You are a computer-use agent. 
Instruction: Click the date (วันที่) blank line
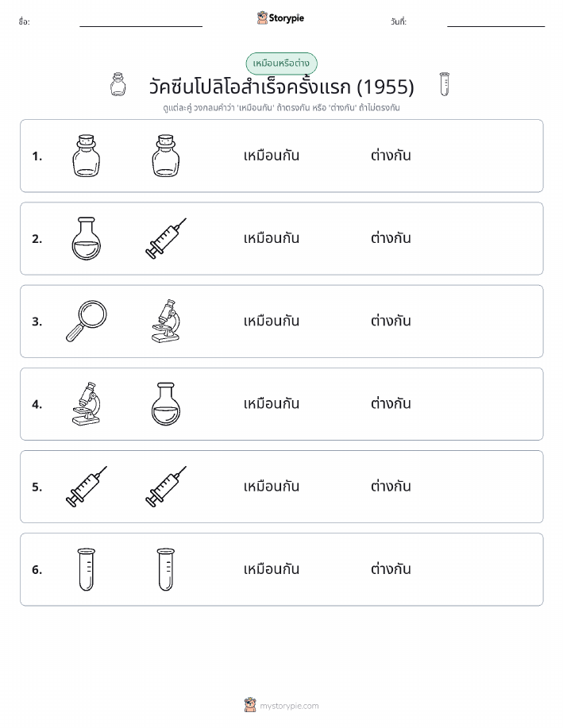(496, 26)
